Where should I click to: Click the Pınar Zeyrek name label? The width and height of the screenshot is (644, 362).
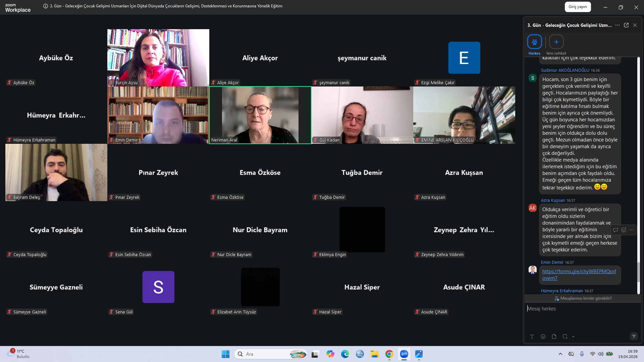click(124, 197)
